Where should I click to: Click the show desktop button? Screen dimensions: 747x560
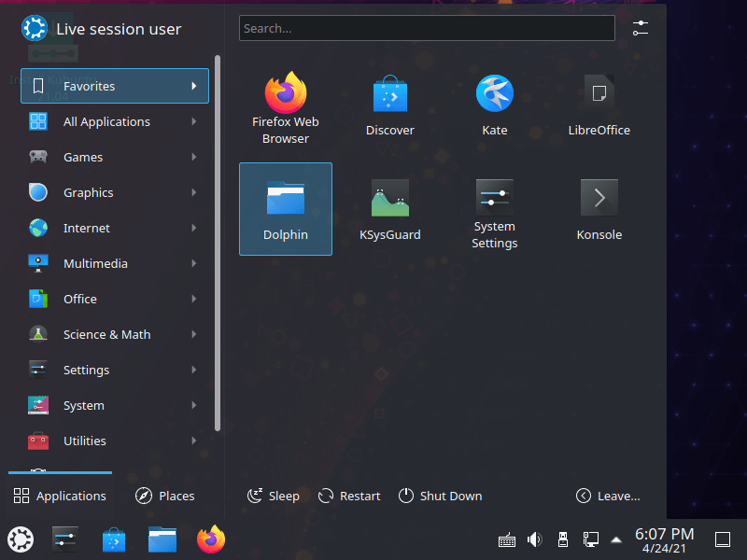pos(723,539)
